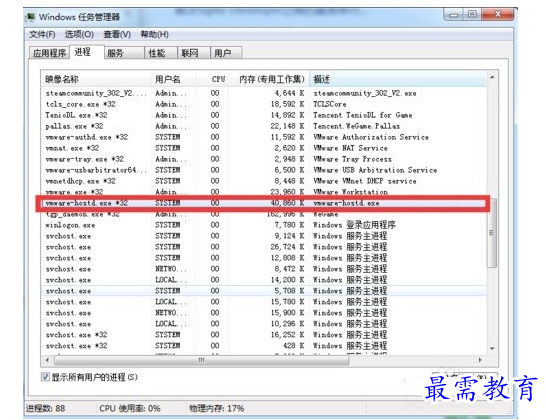
Task: Sort by 内存(专用工作集) column header
Action: click(270, 79)
